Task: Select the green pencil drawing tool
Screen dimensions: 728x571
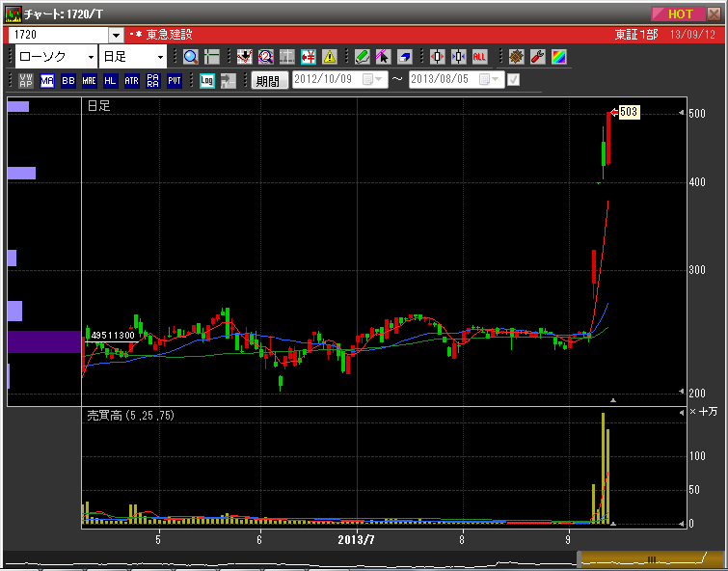Action: point(362,57)
